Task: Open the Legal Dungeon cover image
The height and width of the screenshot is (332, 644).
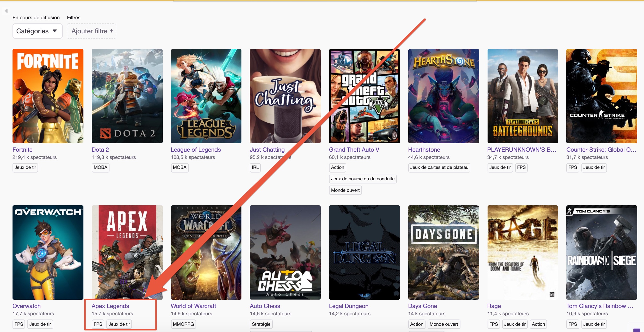Action: 364,253
